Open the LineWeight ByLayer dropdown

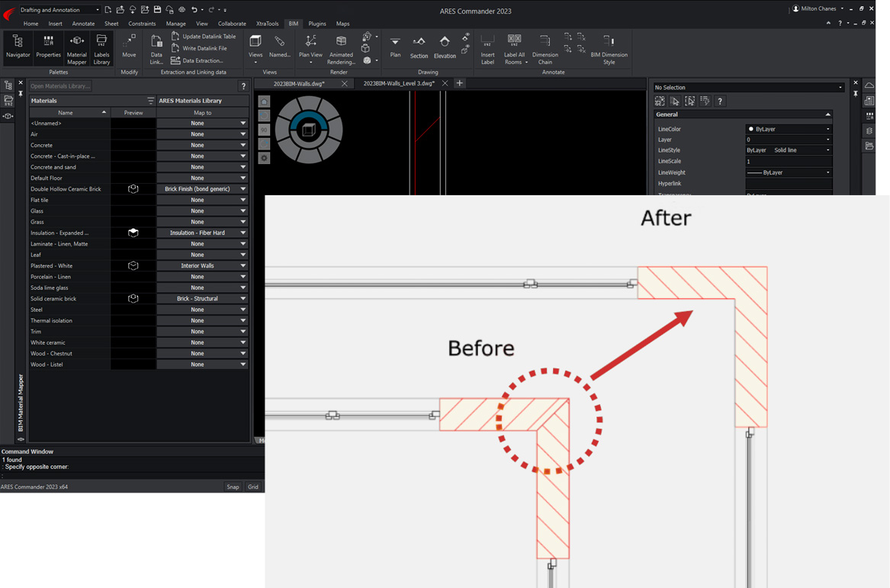(x=789, y=172)
